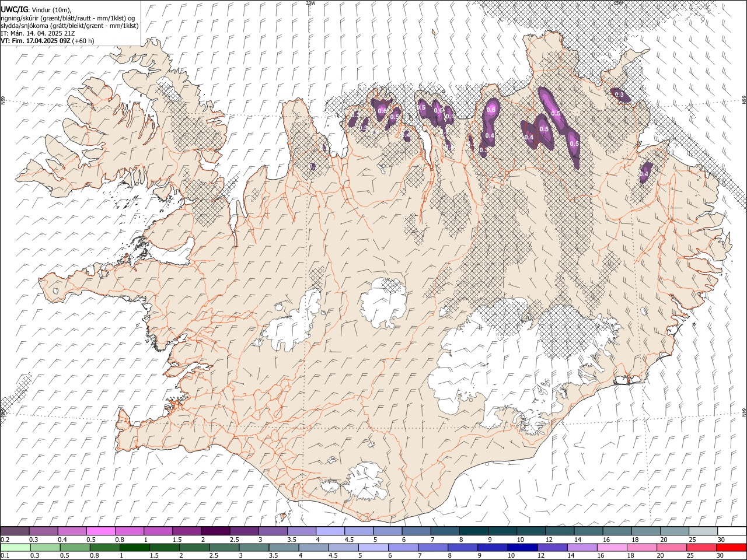Click the '30' label under the top legend row
Image resolution: width=747 pixels, height=560 pixels.
coord(721,540)
